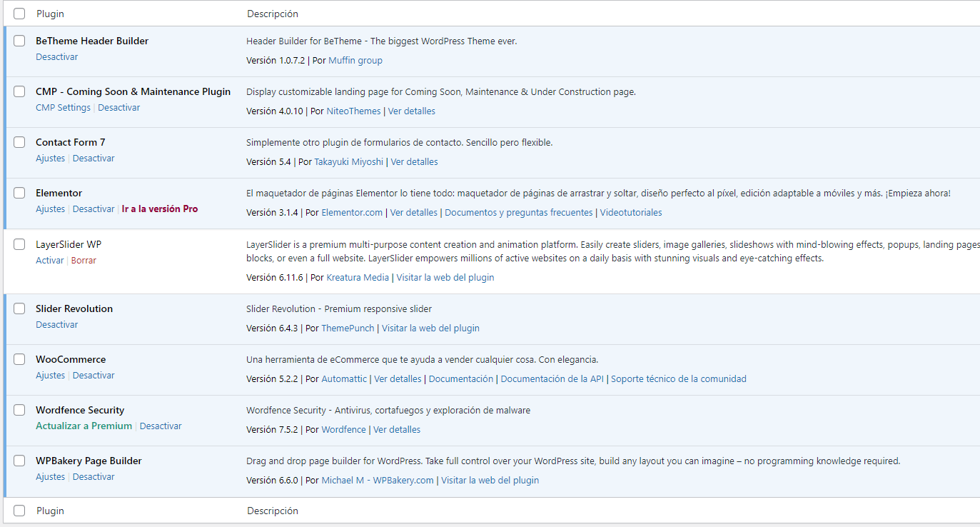
Task: Open Documentos y preguntas frecuentes
Action: coord(519,213)
